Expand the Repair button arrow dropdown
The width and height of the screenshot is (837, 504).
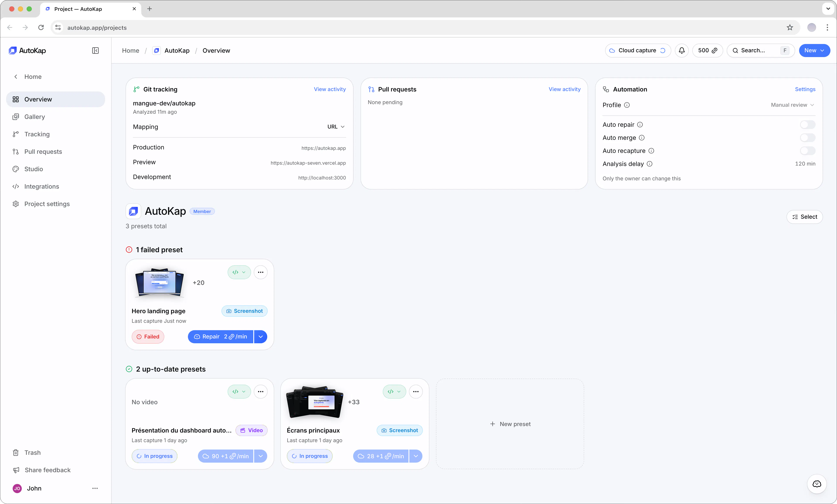click(260, 337)
